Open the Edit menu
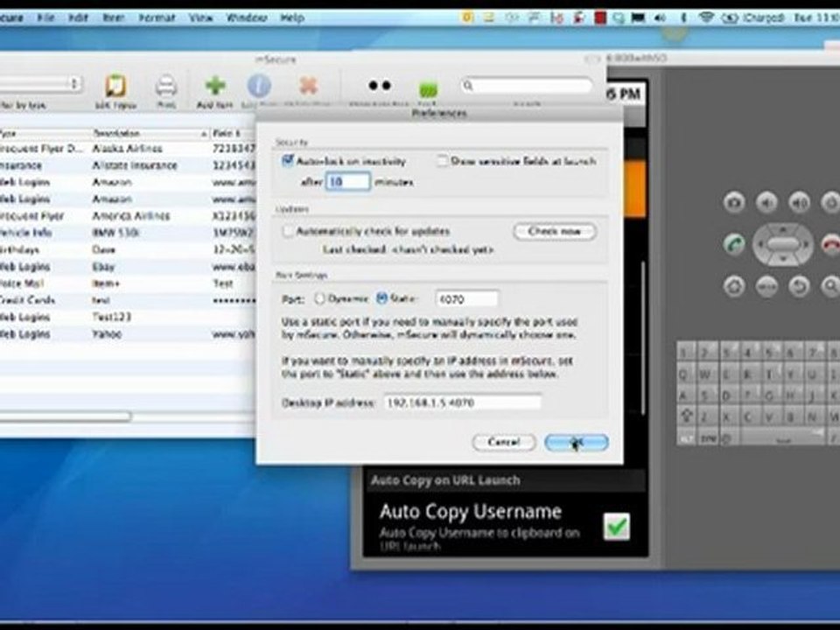 [78, 17]
